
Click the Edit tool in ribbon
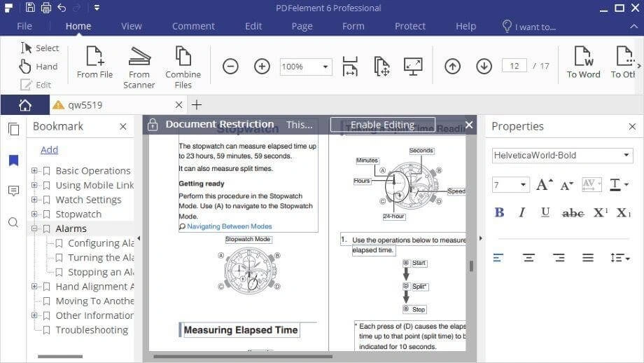tap(36, 85)
